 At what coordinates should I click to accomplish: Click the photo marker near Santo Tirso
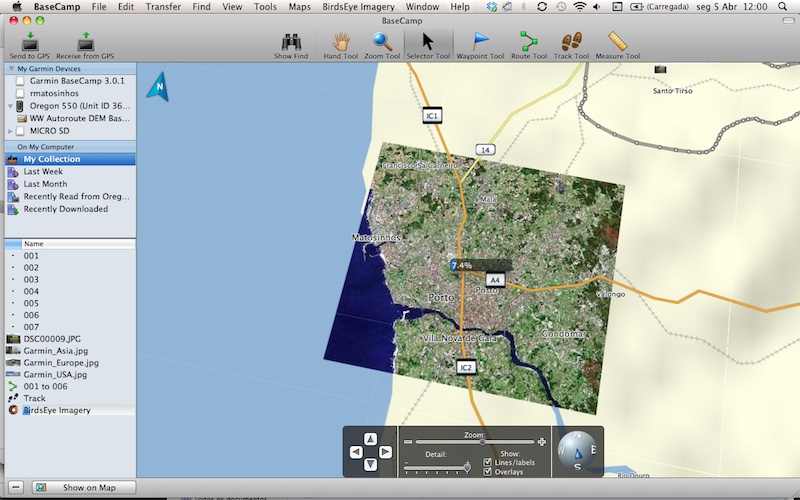coord(660,69)
